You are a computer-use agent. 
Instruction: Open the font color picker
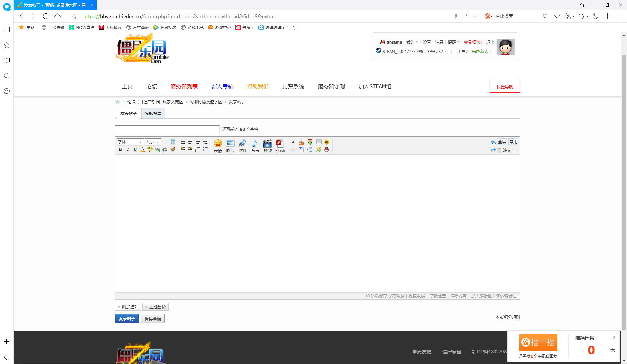pyautogui.click(x=143, y=149)
